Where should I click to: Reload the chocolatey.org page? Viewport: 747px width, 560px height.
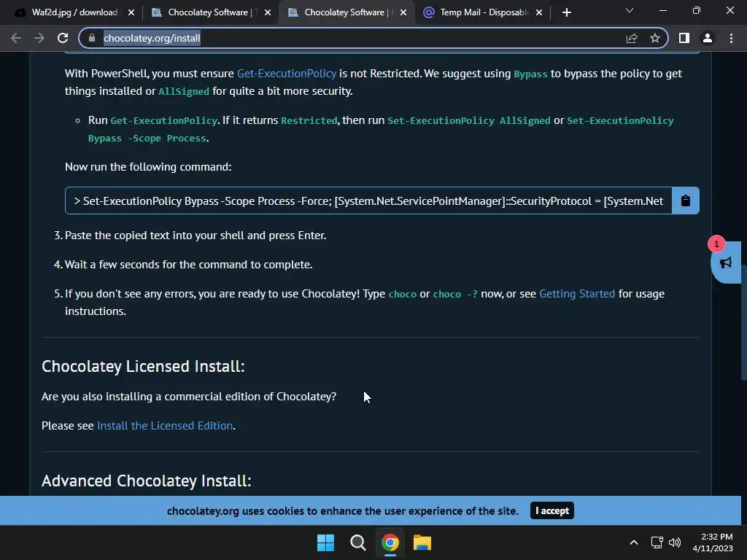pyautogui.click(x=63, y=38)
